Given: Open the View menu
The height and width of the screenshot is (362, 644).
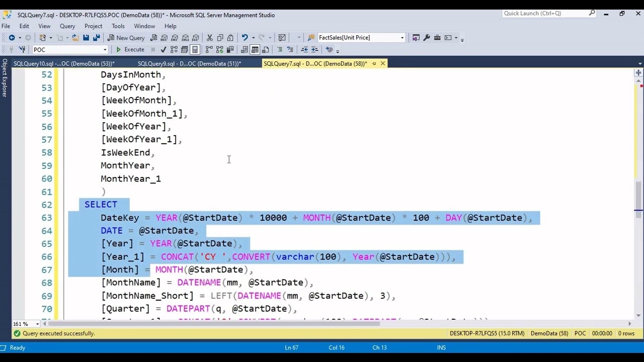Looking at the screenshot, I should point(44,26).
